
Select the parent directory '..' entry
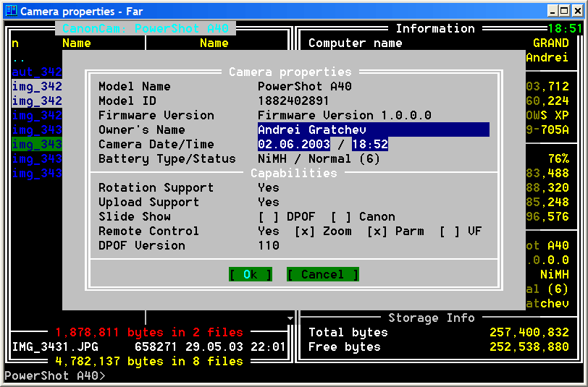coord(19,59)
